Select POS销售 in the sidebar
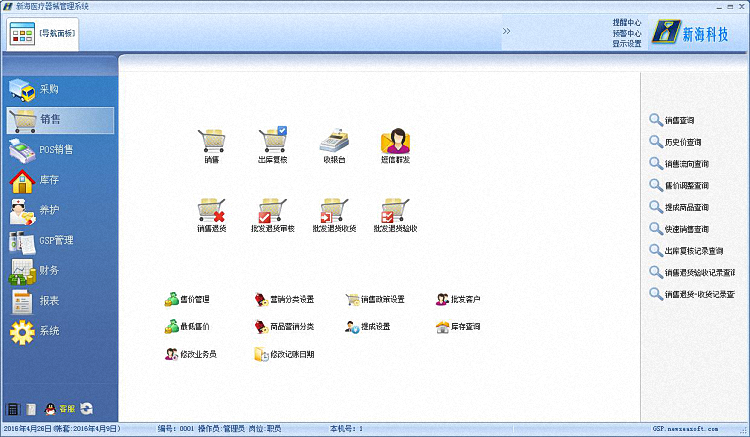 60,150
